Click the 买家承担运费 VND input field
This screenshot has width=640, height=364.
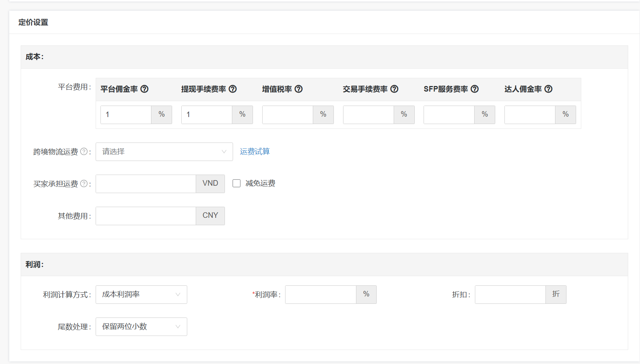[x=146, y=183]
